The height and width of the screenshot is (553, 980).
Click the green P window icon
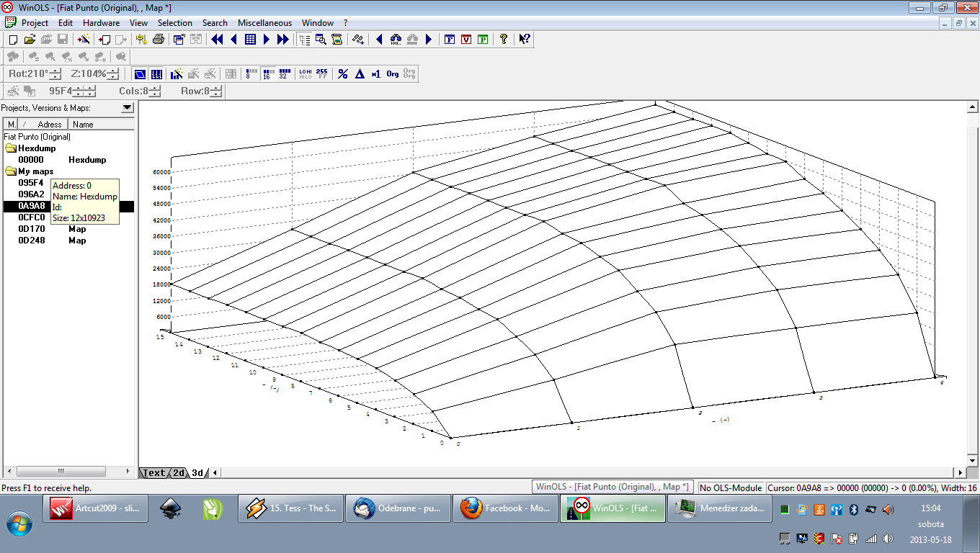pos(483,40)
